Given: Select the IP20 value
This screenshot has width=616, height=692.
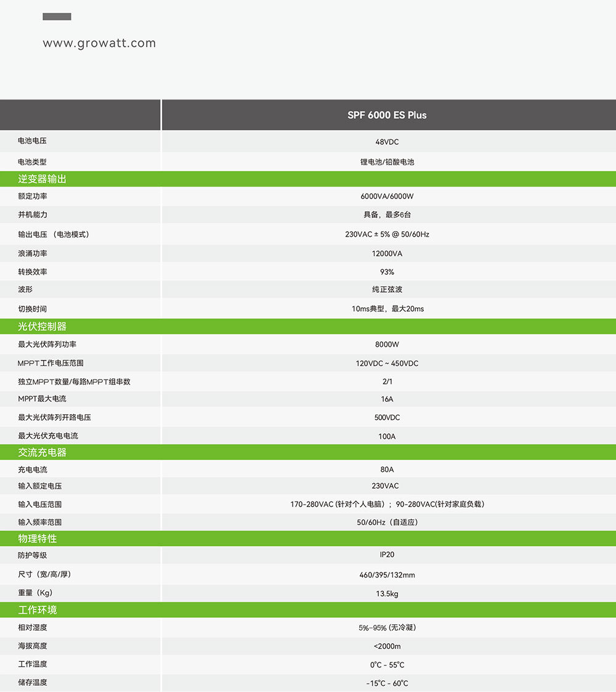Looking at the screenshot, I should coord(387,555).
